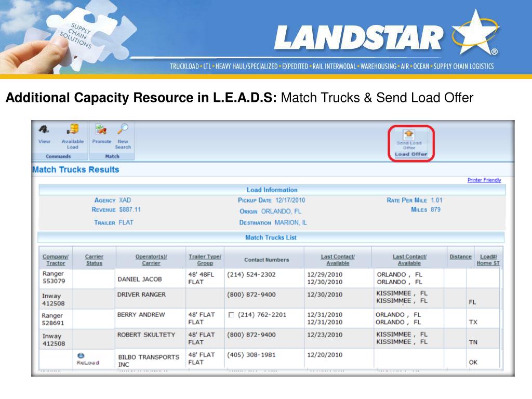Click the Match Trucks List section header

[271, 237]
